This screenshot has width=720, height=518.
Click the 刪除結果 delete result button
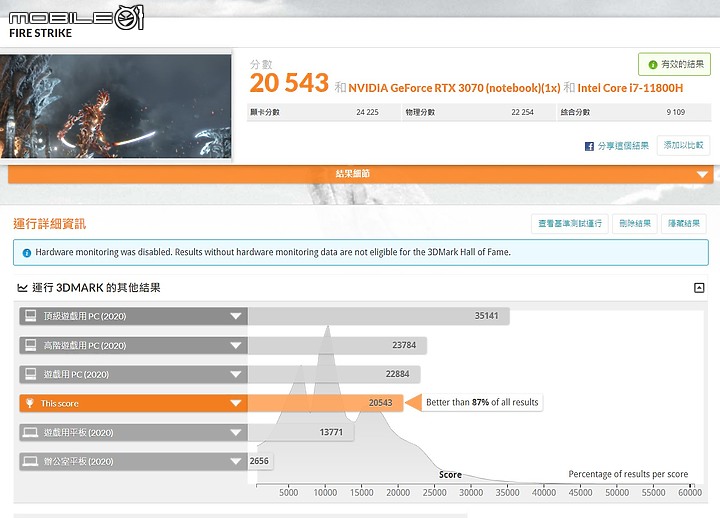point(635,224)
